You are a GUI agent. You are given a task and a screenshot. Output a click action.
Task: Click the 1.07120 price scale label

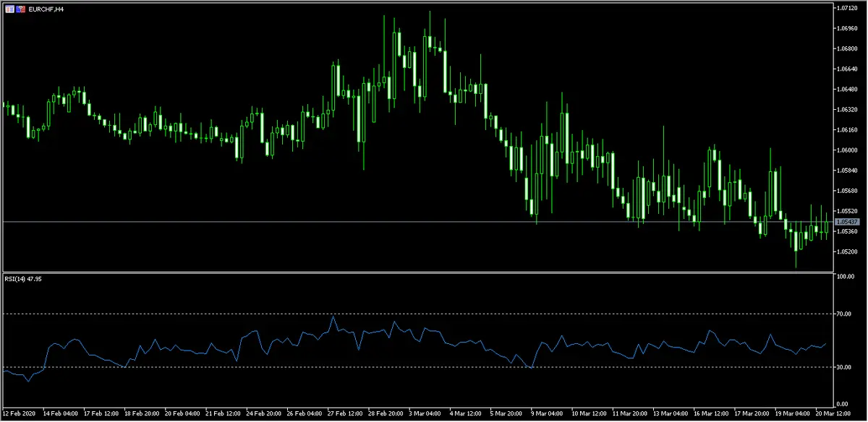pos(846,8)
